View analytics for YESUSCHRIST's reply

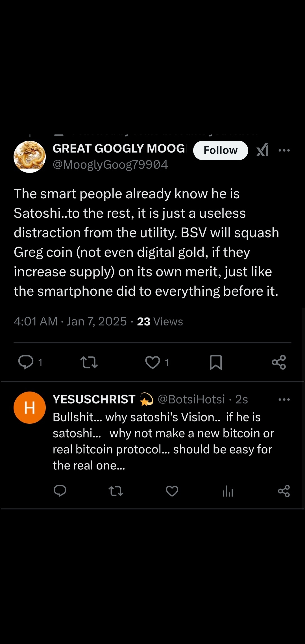[x=228, y=491]
